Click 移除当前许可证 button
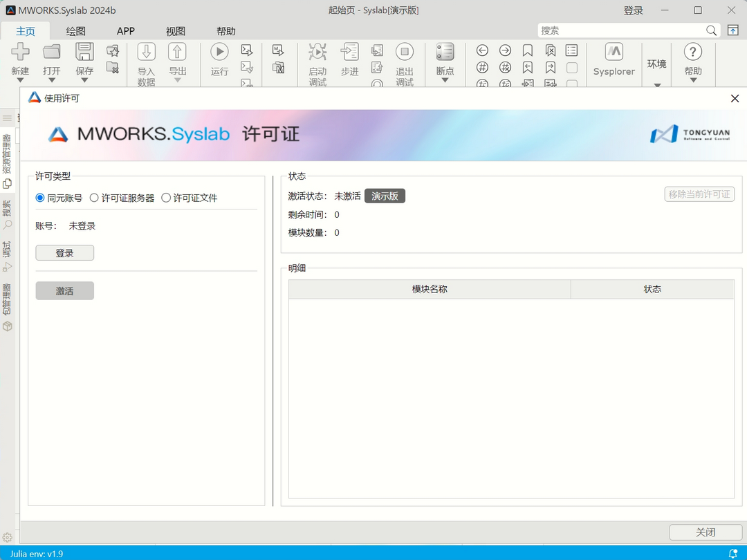Screen dimensions: 747x560 point(699,194)
